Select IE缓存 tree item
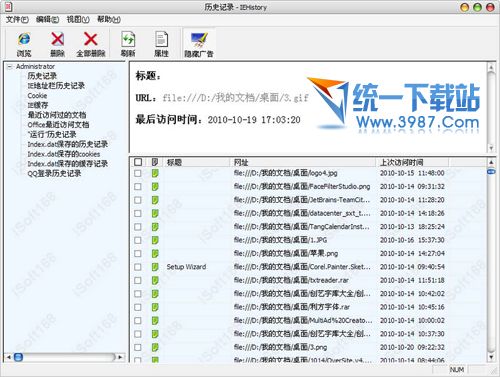This screenshot has width=500, height=377. click(38, 105)
